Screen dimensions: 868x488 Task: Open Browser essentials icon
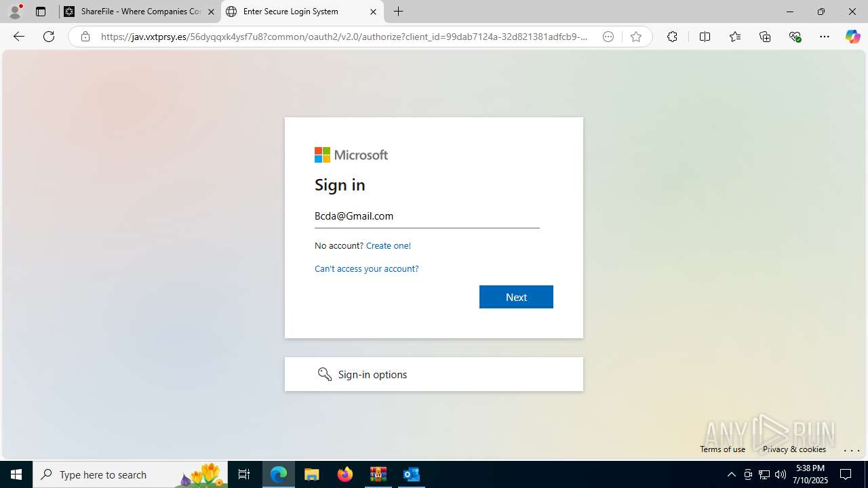[x=795, y=37]
